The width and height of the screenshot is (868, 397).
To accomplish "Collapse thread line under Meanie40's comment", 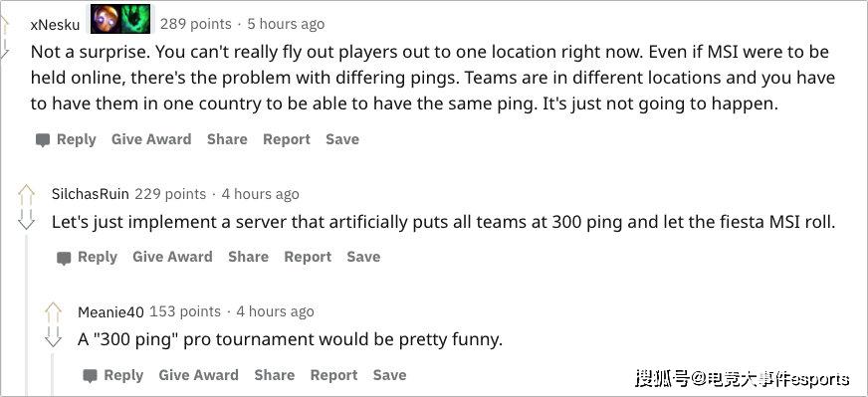I will coord(53,375).
